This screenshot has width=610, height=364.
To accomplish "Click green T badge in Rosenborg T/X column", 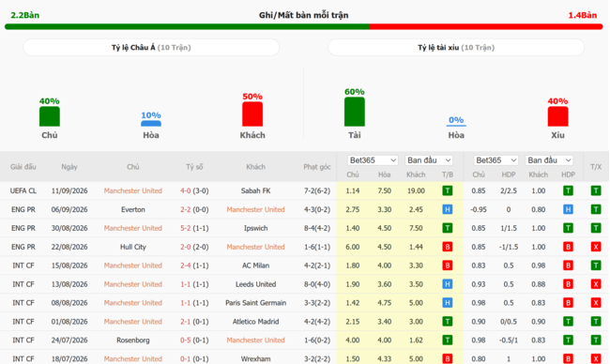I will 596,341.
